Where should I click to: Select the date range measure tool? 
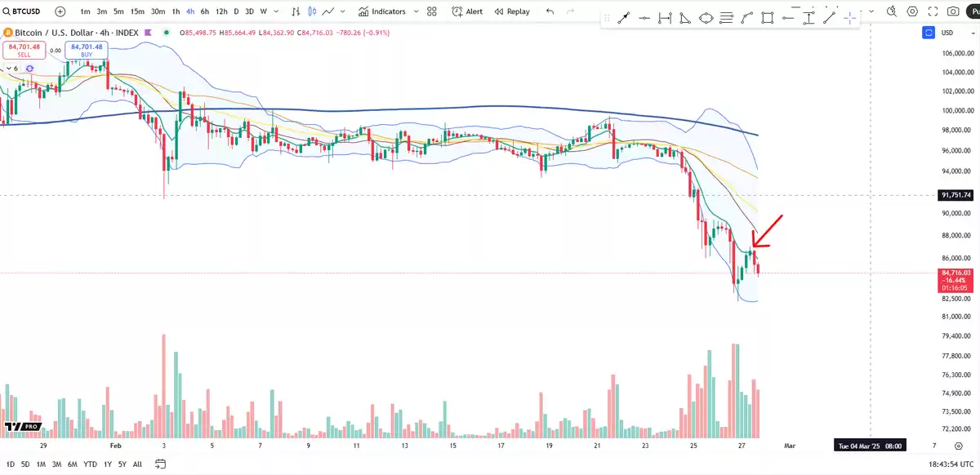click(x=665, y=18)
